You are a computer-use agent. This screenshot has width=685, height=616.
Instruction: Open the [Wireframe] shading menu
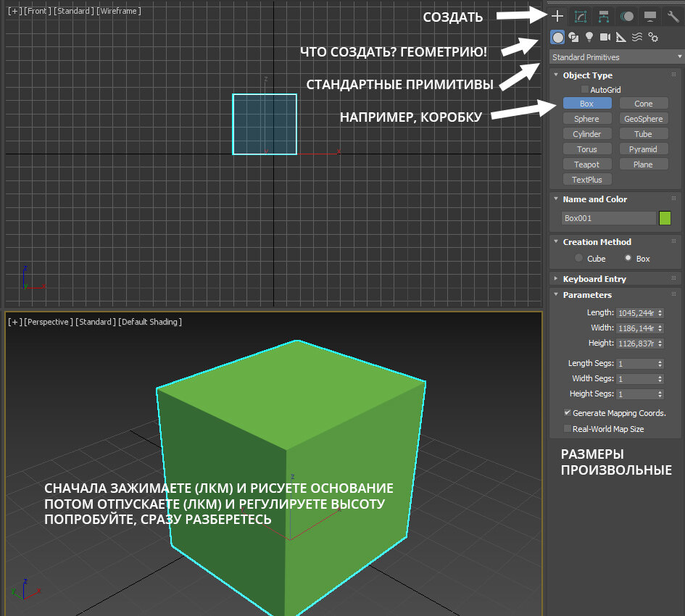119,11
